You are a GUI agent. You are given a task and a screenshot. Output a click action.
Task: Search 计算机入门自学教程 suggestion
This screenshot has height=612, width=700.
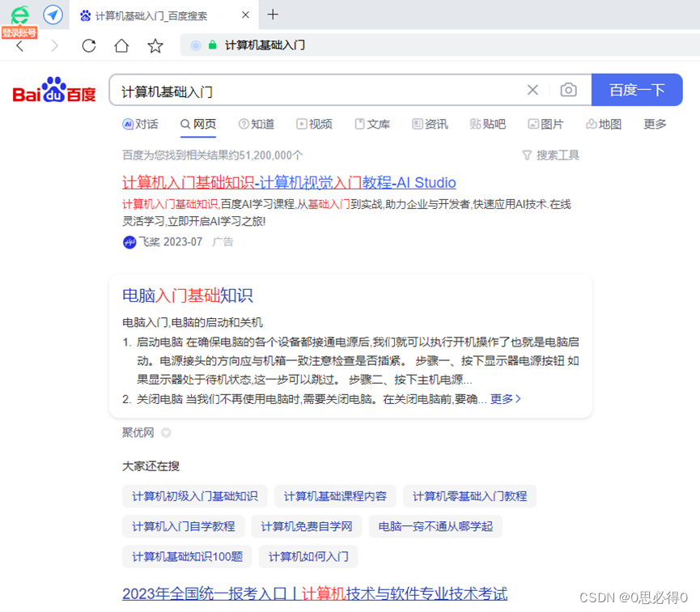coord(183,526)
